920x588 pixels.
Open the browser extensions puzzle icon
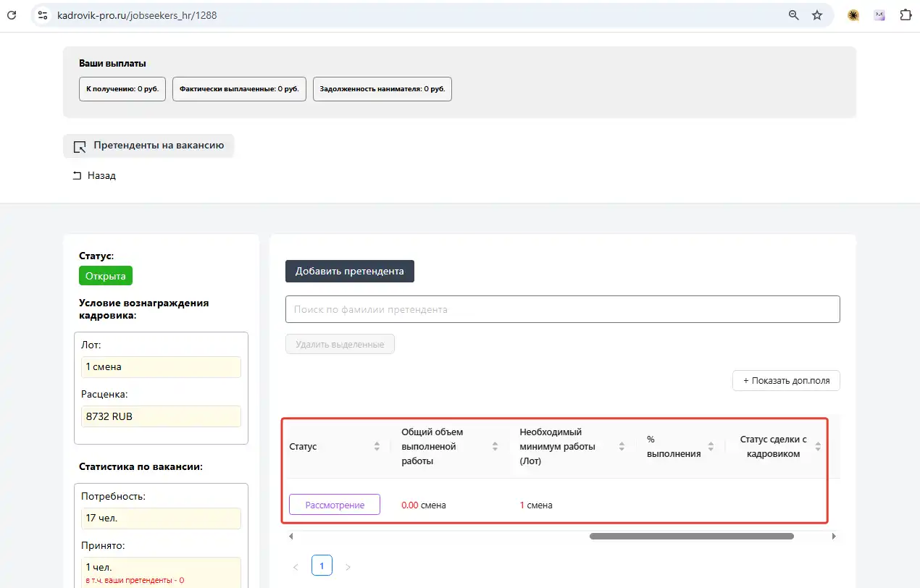906,15
